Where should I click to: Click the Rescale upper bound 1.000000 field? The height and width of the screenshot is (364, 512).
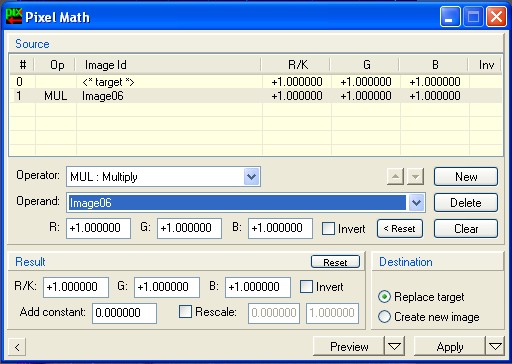pos(332,313)
